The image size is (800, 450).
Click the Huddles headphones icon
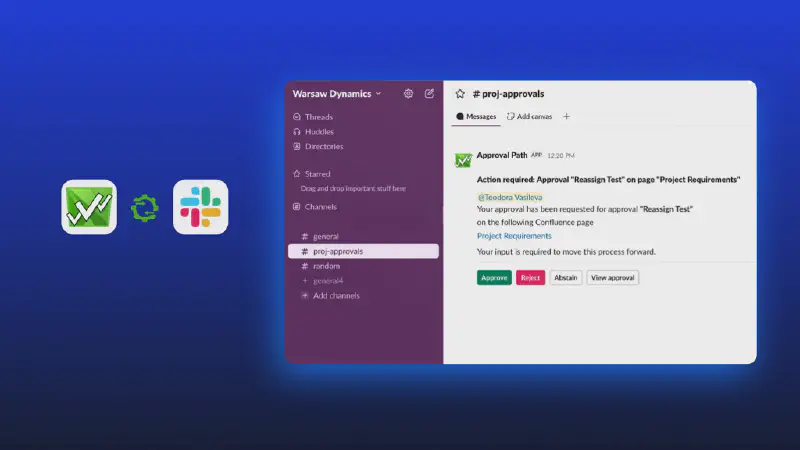coord(297,132)
